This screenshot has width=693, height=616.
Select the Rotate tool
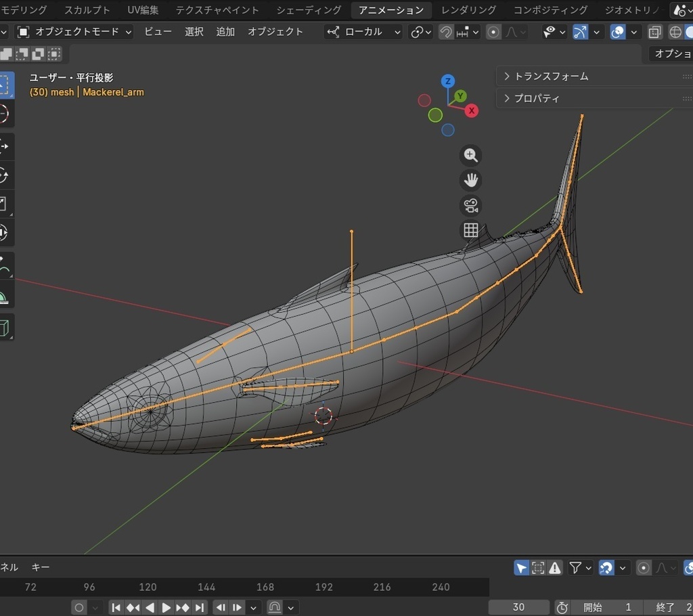coord(5,175)
